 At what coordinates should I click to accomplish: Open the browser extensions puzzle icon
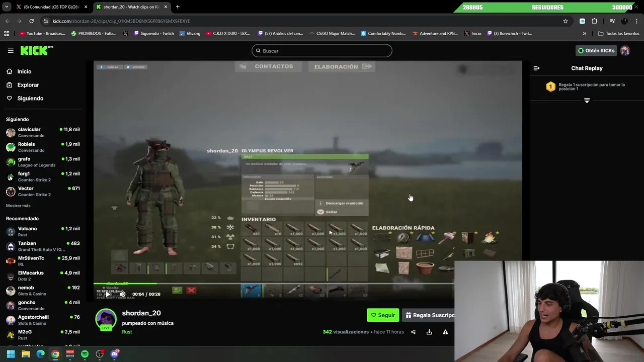tap(594, 21)
